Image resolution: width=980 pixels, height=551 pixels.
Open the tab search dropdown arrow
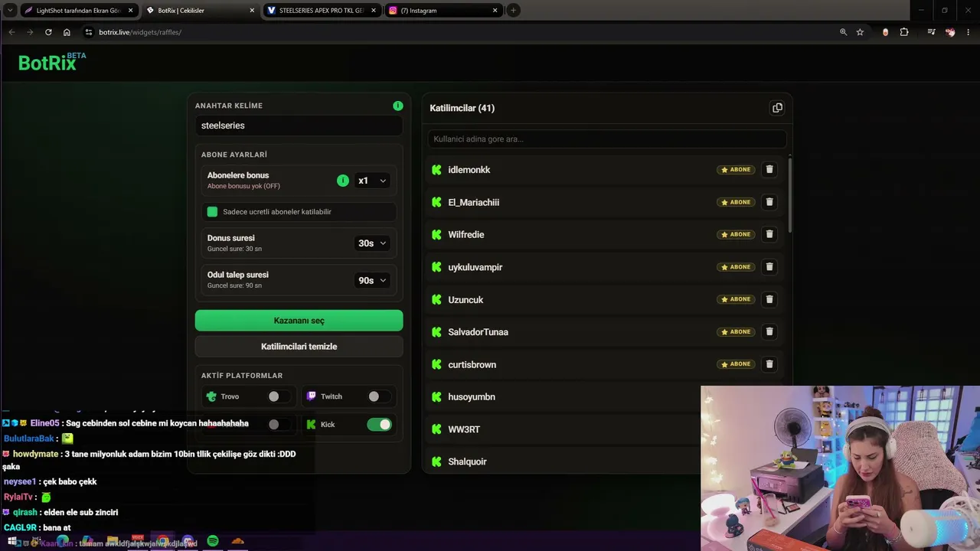pos(11,11)
